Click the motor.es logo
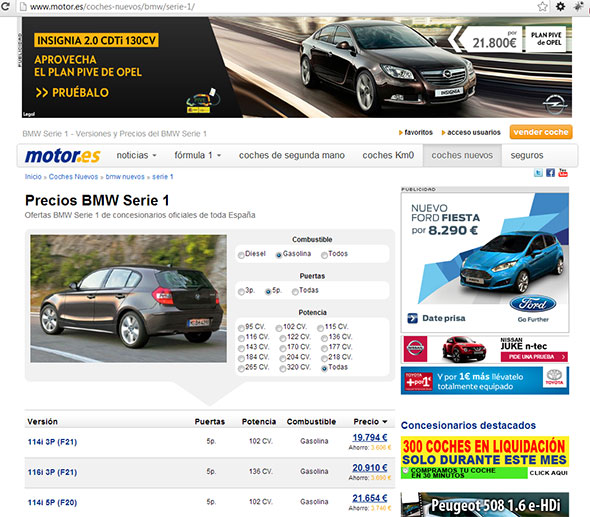590x517 pixels. (62, 155)
